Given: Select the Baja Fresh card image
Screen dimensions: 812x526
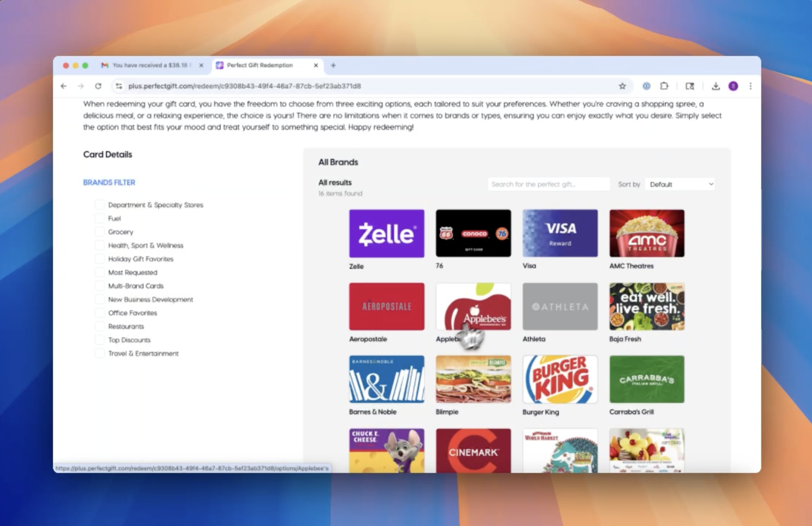Looking at the screenshot, I should 647,306.
